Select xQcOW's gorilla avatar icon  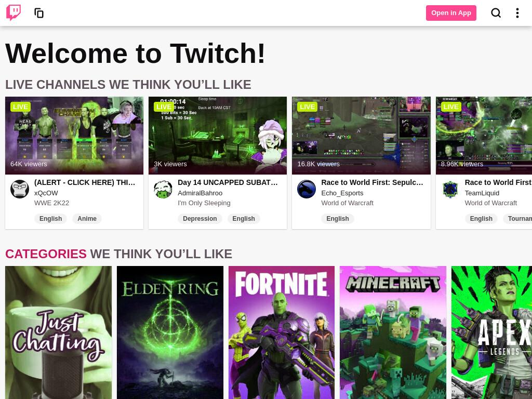(20, 189)
